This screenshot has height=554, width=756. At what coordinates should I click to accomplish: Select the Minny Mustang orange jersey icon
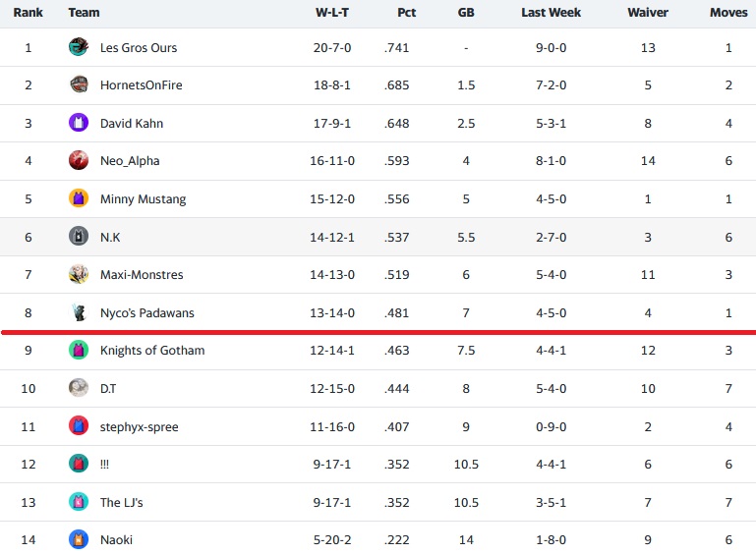[x=79, y=198]
